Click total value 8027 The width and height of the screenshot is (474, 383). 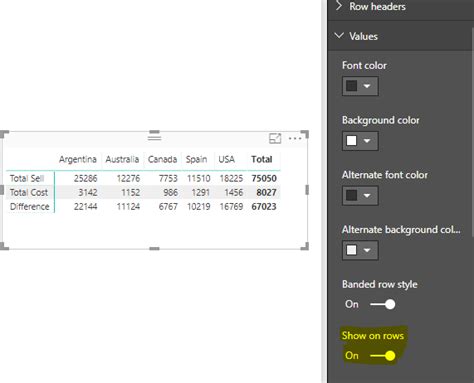coord(266,192)
